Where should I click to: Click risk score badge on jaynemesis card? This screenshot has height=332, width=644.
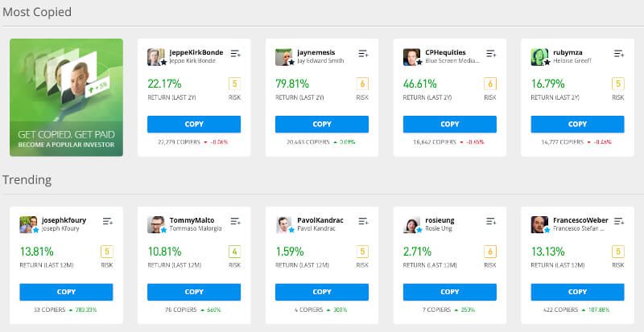point(363,84)
